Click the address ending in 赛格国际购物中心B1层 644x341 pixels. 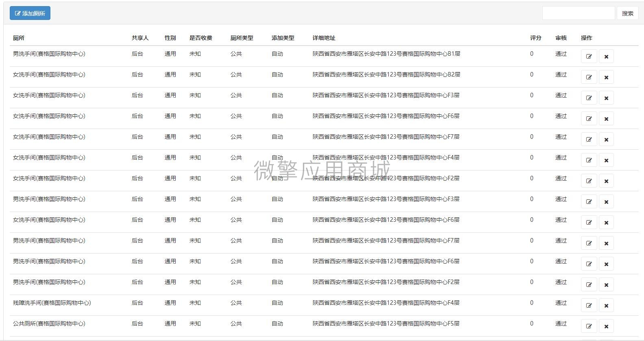tap(386, 54)
